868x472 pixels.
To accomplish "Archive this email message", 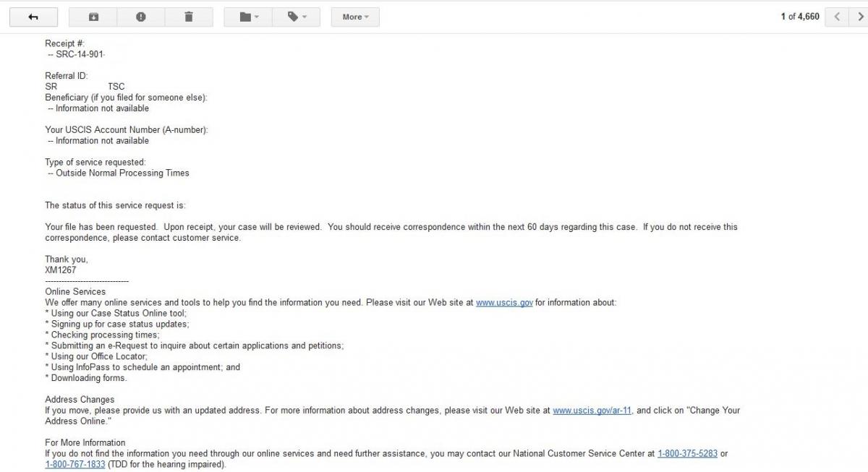I will 93,17.
